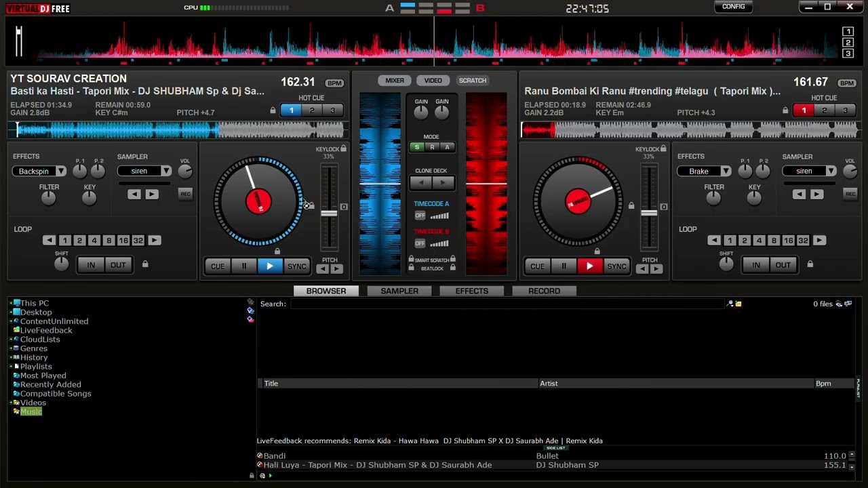Open the RECORD tab
Viewport: 868px width, 488px height.
pyautogui.click(x=545, y=291)
